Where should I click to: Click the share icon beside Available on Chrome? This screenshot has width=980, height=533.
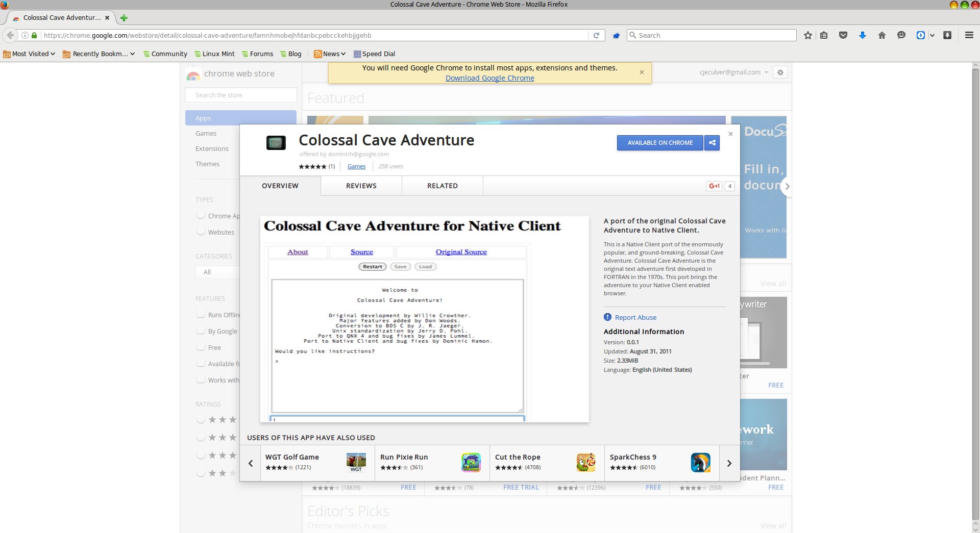click(x=712, y=143)
